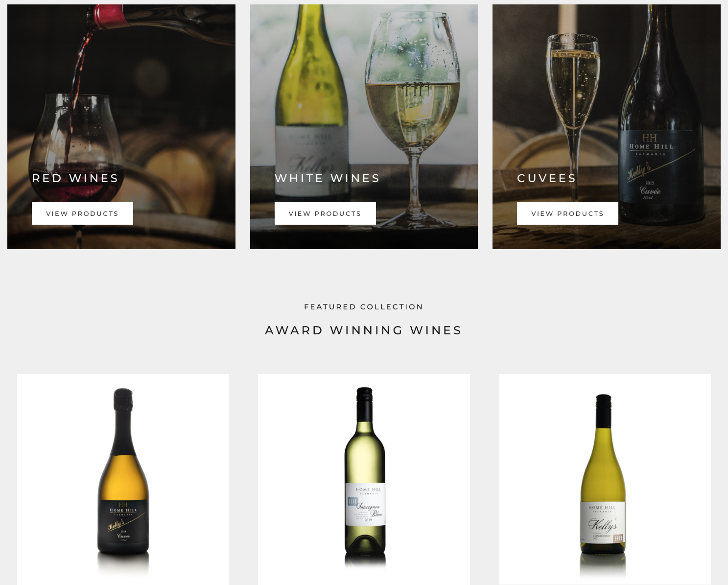Image resolution: width=728 pixels, height=585 pixels.
Task: Open the White Wines heading link
Action: click(328, 178)
